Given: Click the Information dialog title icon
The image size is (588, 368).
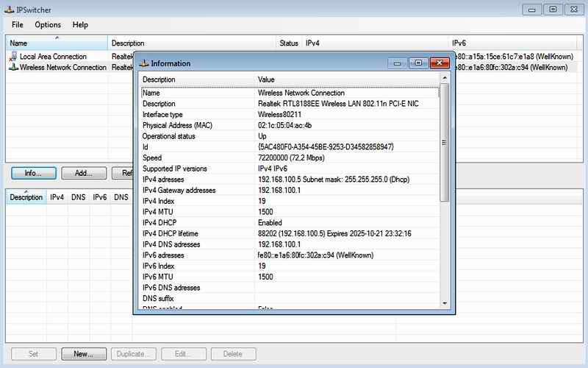Looking at the screenshot, I should 143,63.
